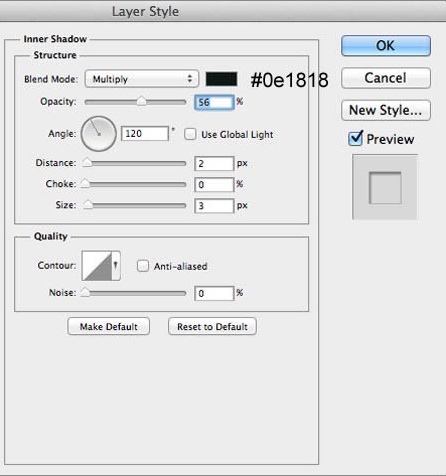Screen dimensions: 446x476
Task: Click the Angle value field
Action: (145, 134)
